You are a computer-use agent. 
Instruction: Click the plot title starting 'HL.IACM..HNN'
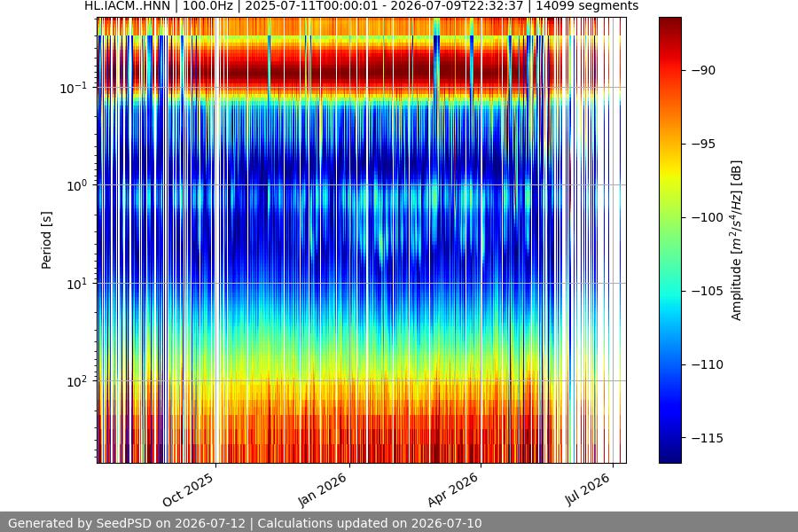[362, 6]
